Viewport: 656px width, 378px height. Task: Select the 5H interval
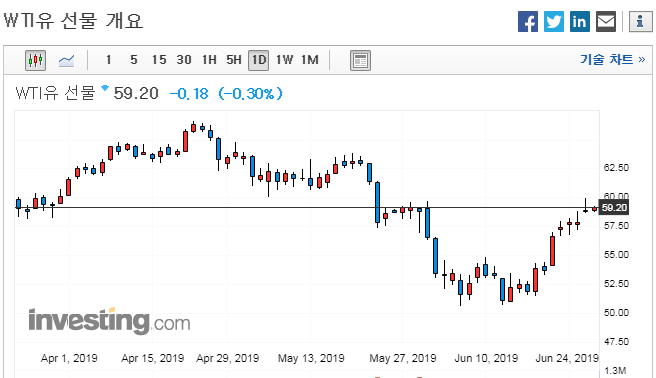234,60
